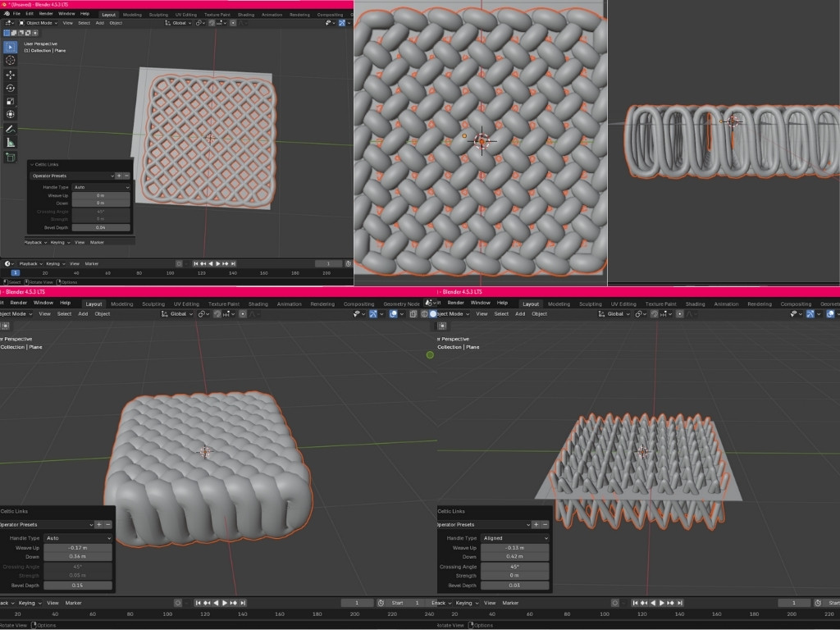The height and width of the screenshot is (630, 840).
Task: Pick the Rotate tool
Action: (x=11, y=88)
